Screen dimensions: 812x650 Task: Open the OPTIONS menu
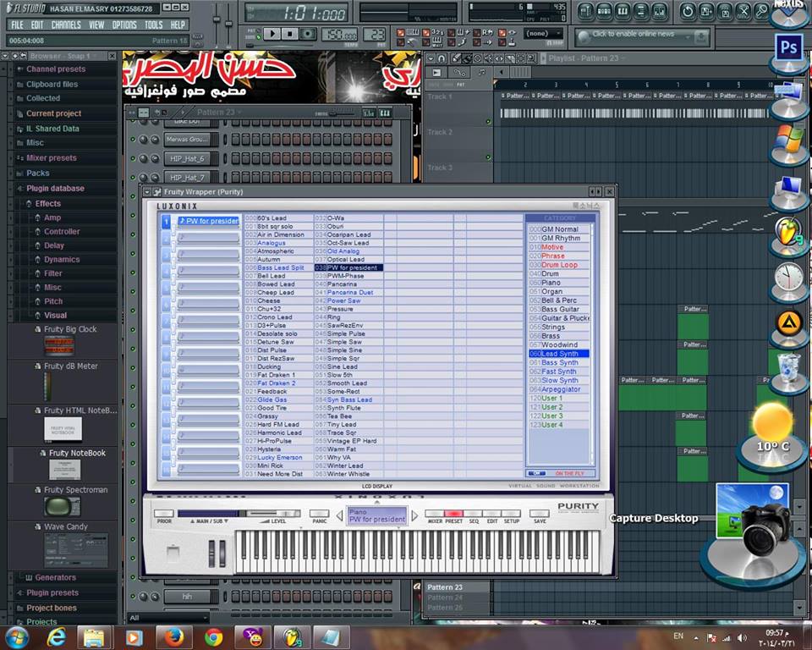(124, 25)
